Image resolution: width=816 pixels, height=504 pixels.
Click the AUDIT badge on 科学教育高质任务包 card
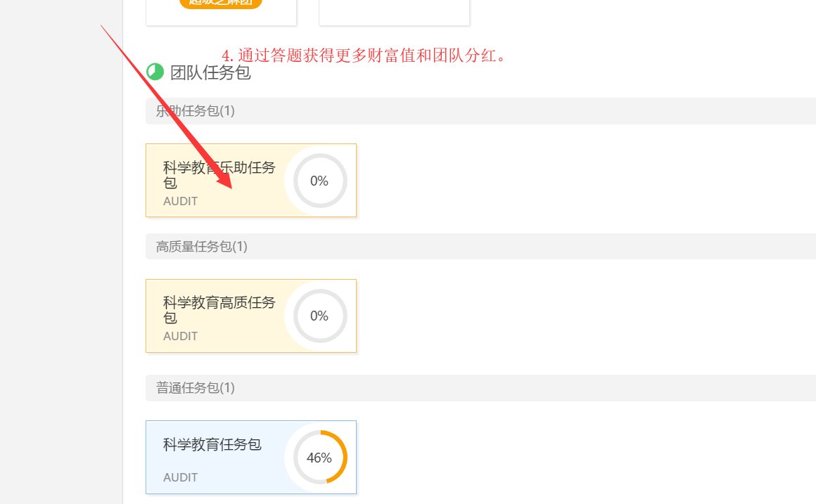coord(180,336)
